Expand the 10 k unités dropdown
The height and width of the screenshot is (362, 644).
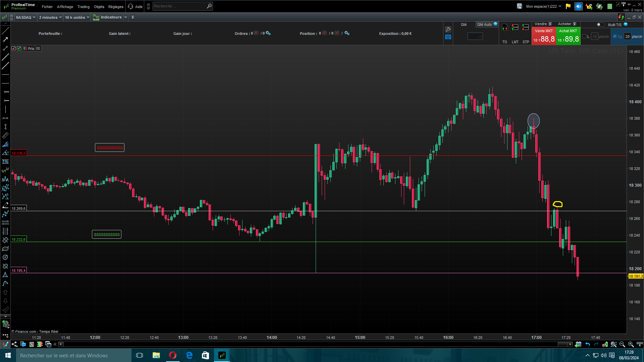(77, 17)
